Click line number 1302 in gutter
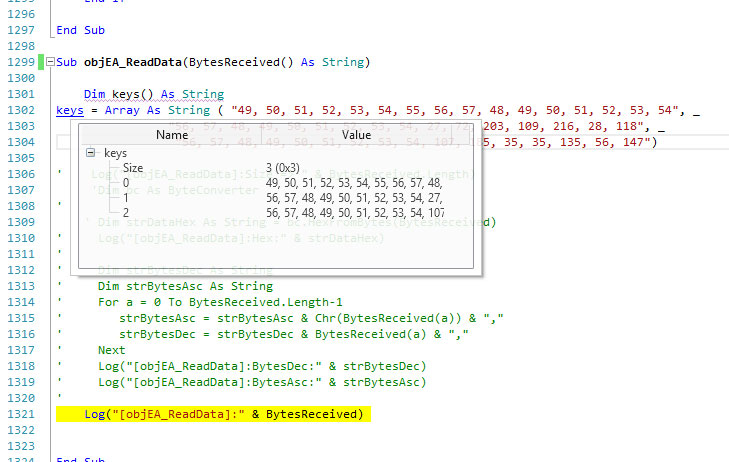 pos(21,110)
